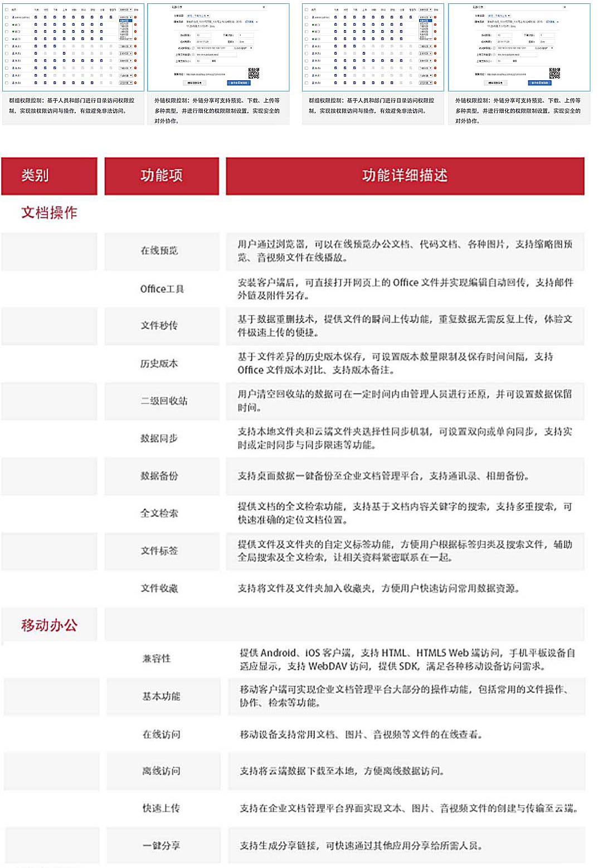
Task: Select the 文档操作 category heading
Action: [49, 212]
